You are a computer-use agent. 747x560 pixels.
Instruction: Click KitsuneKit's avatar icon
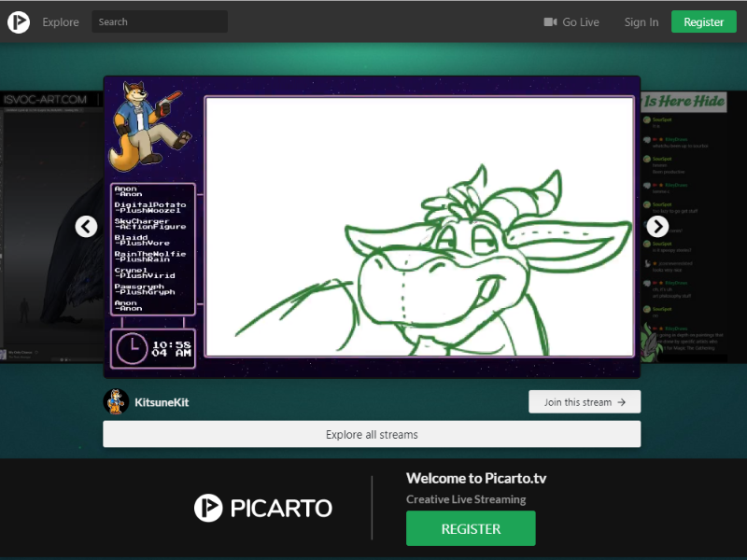click(x=116, y=401)
